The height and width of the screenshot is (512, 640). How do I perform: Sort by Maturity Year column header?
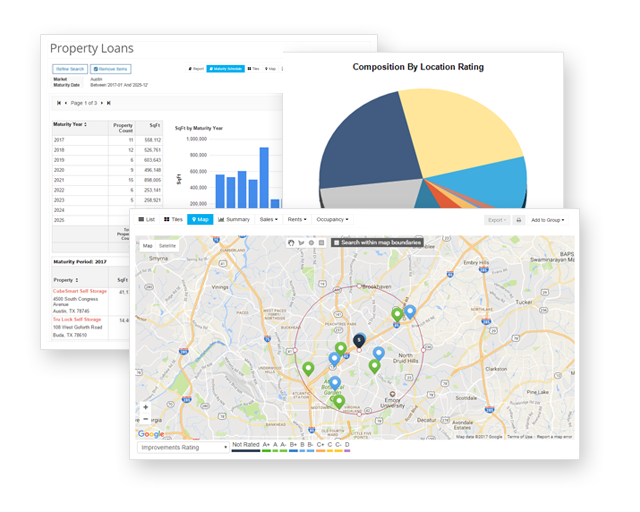(70, 125)
